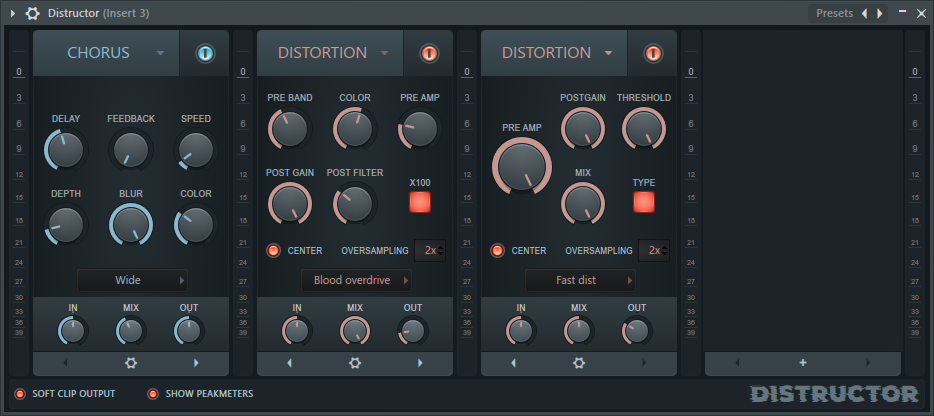Click the gear icon below the Blood overdrive module
Image resolution: width=934 pixels, height=416 pixels.
point(355,363)
